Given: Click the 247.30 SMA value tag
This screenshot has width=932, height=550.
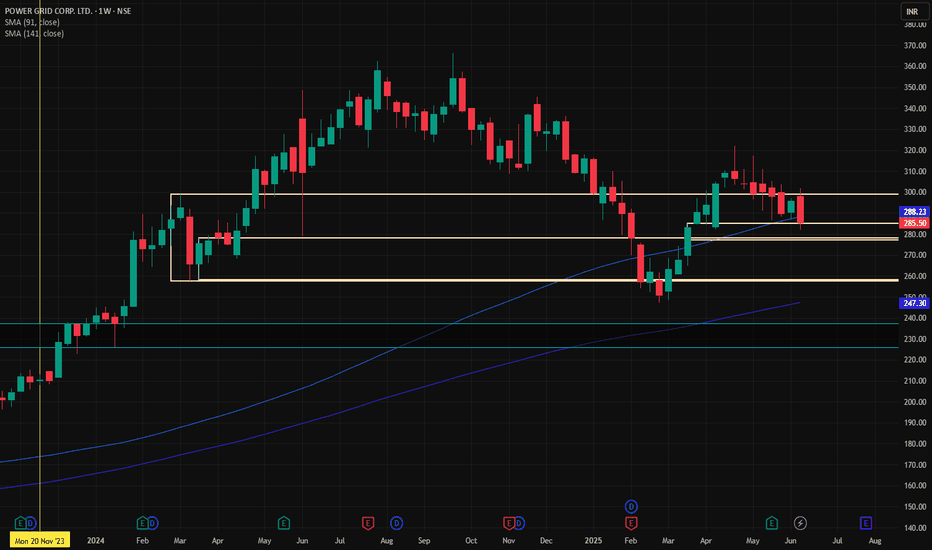Looking at the screenshot, I should pos(914,303).
